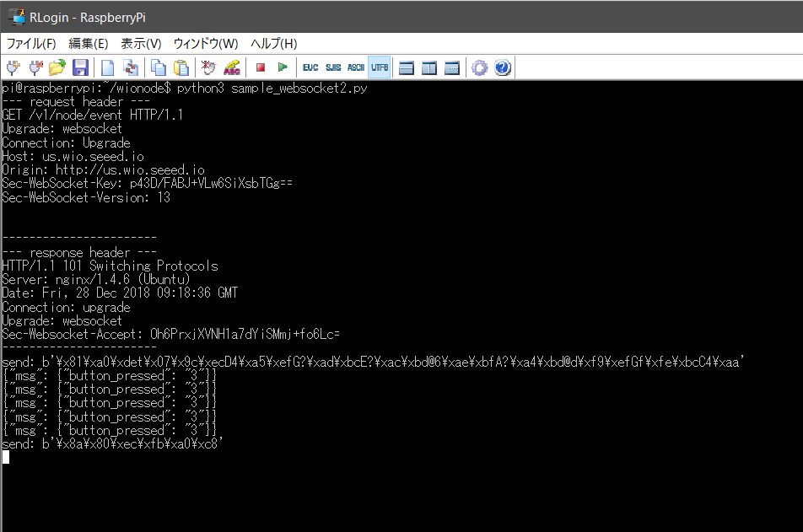803x532 pixels.
Task: Split window horizontally with pane icon
Action: [406, 67]
